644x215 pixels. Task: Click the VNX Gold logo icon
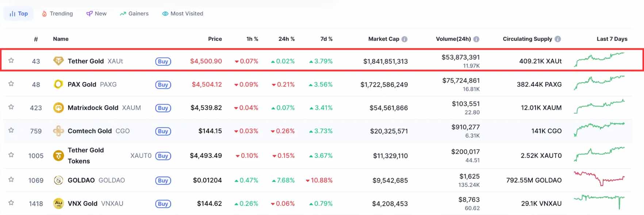point(58,203)
